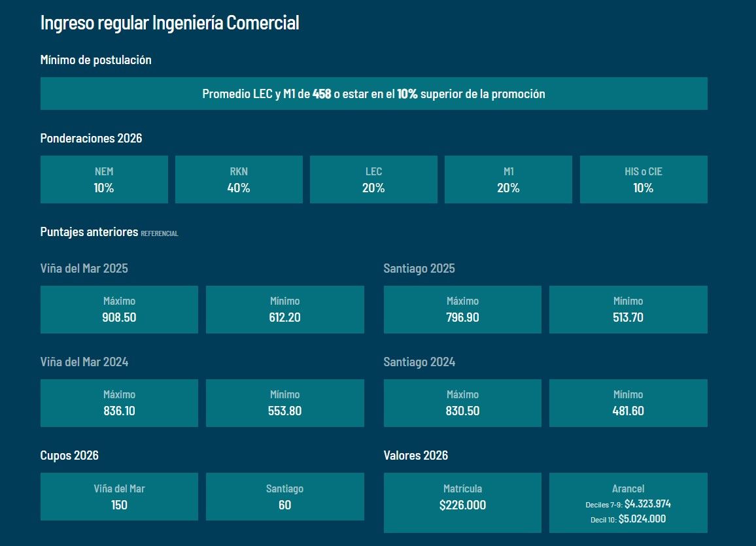The height and width of the screenshot is (546, 756).
Task: Click Santiago 2024 Máximo 830.50 tile
Action: [x=462, y=403]
